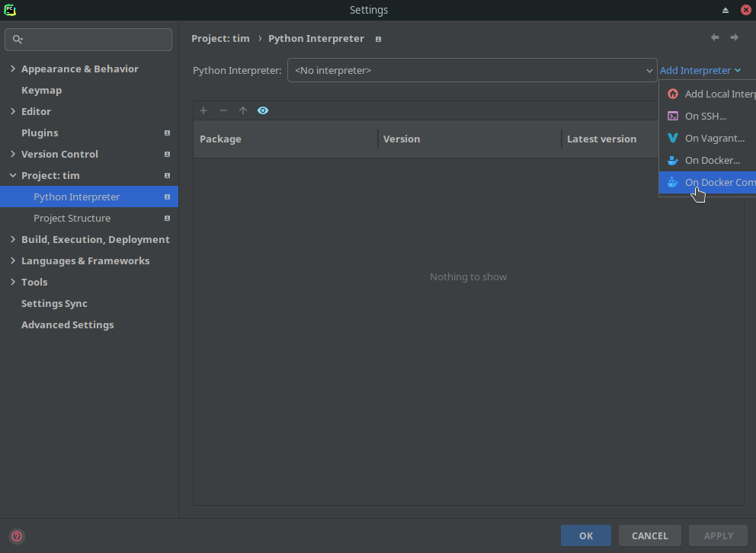Open the Python Interpreter dropdown
Image resolution: width=756 pixels, height=553 pixels.
point(472,70)
